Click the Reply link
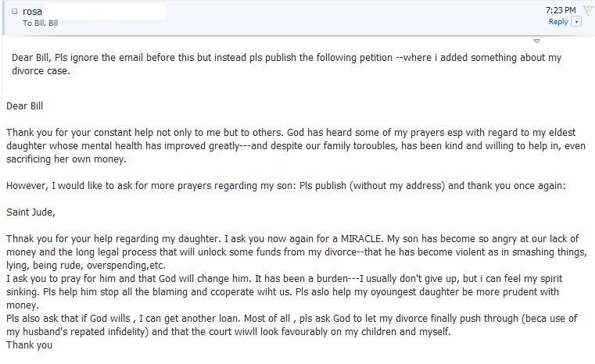 point(558,22)
